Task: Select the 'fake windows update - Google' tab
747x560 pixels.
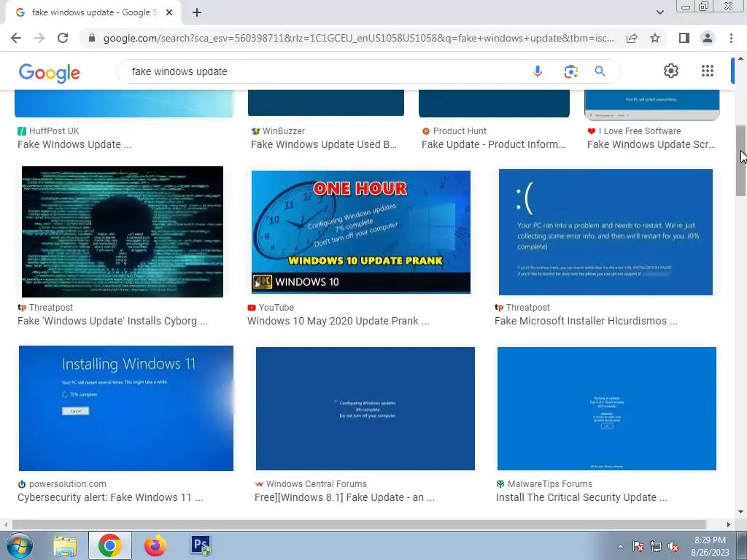Action: [x=93, y=12]
